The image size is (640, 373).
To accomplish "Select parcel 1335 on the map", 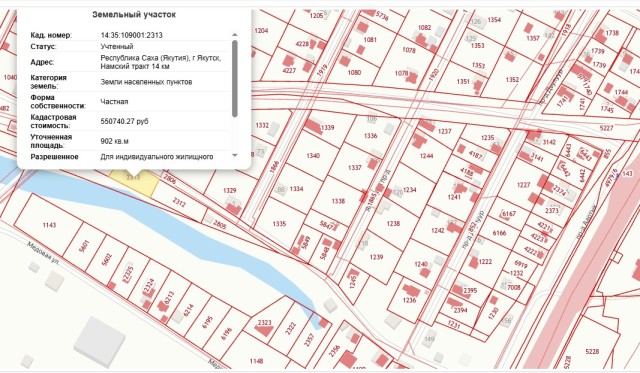I will tap(279, 224).
